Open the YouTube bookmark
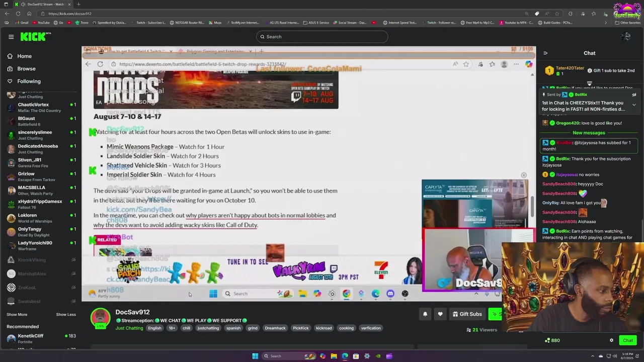This screenshot has height=362, width=644. pos(41,23)
